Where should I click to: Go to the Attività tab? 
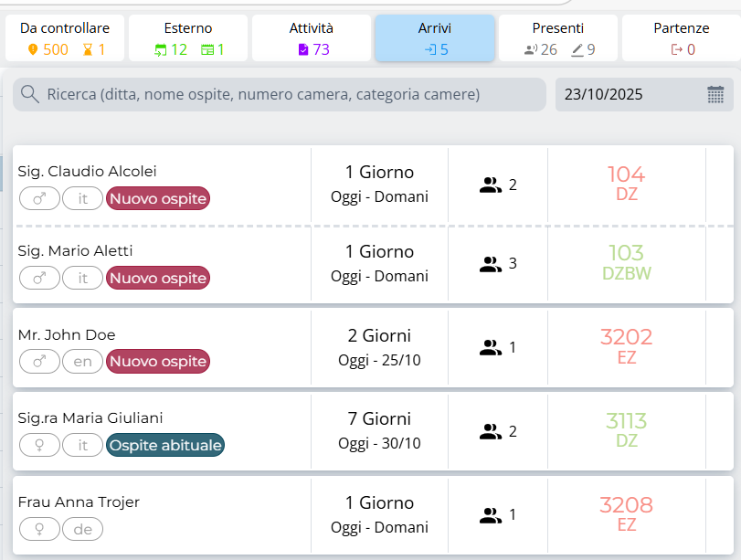tap(312, 38)
